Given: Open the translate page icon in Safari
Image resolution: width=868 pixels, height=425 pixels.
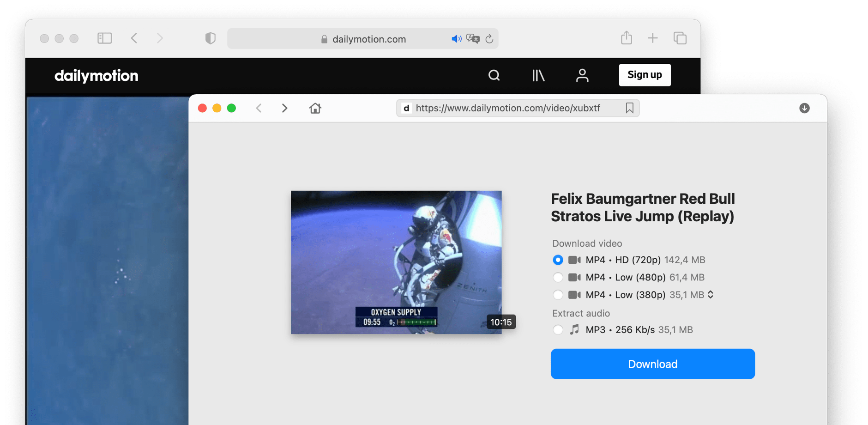Looking at the screenshot, I should coord(473,39).
